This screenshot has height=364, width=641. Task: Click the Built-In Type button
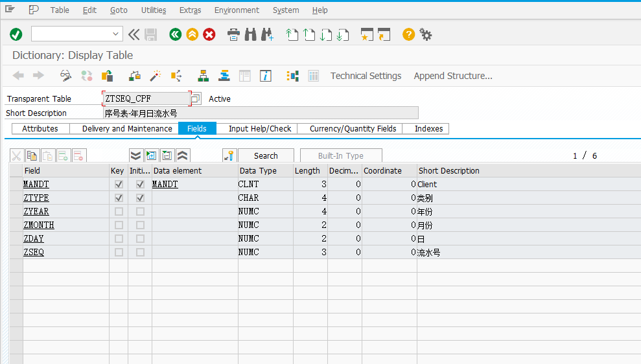[x=341, y=155]
